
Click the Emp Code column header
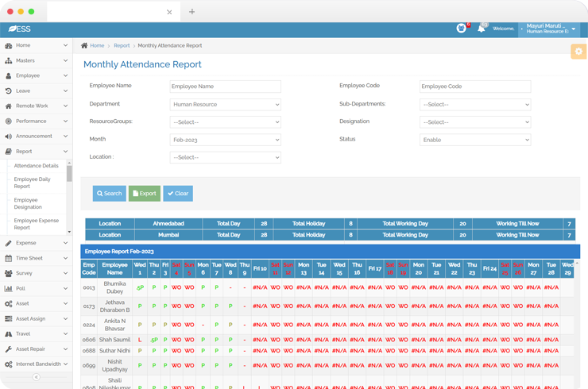pyautogui.click(x=89, y=268)
